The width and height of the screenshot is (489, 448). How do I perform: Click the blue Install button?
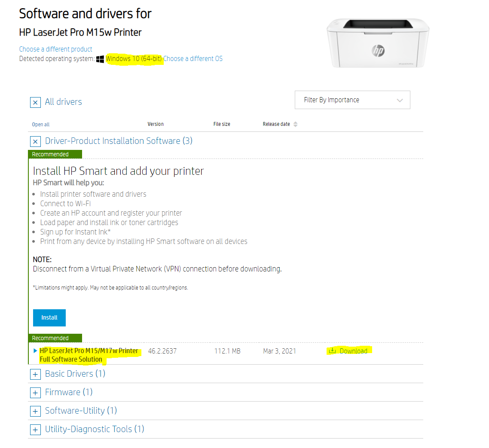click(x=49, y=317)
